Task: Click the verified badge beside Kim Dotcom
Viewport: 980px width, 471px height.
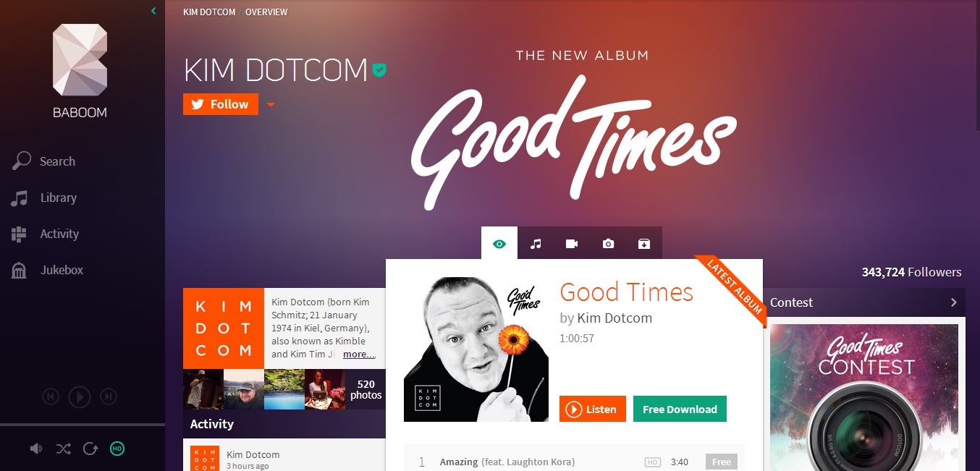Action: tap(379, 70)
